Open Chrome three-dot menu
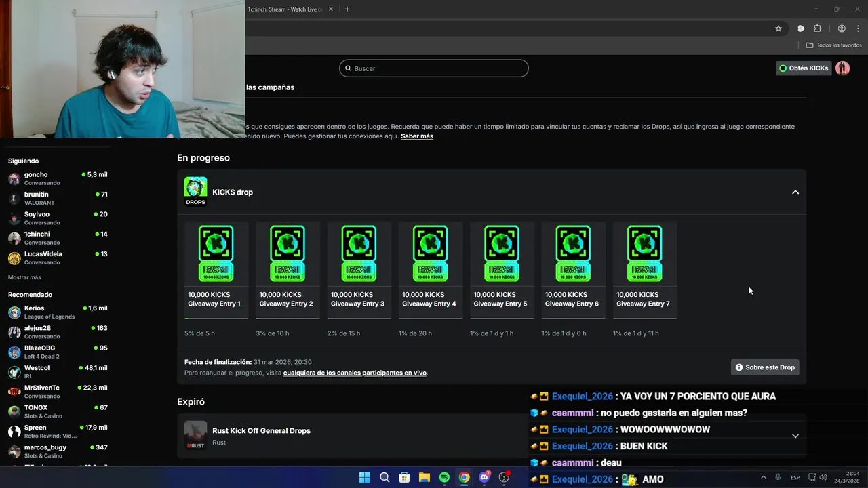Screen dimensions: 868x488 [x=858, y=28]
